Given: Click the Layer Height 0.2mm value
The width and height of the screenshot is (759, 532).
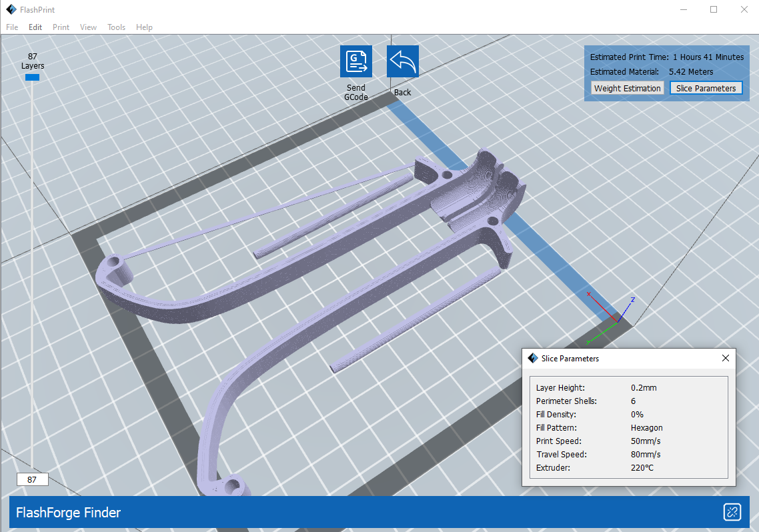Looking at the screenshot, I should tap(644, 387).
